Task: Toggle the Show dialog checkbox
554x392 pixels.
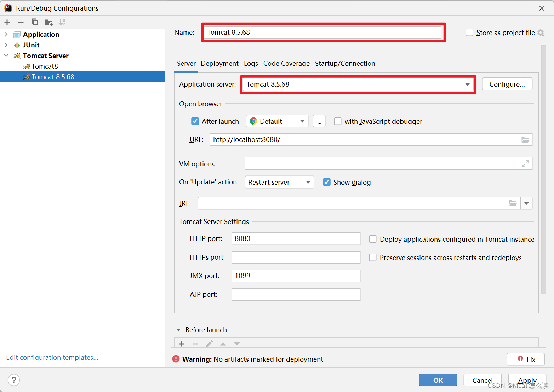Action: click(x=327, y=182)
